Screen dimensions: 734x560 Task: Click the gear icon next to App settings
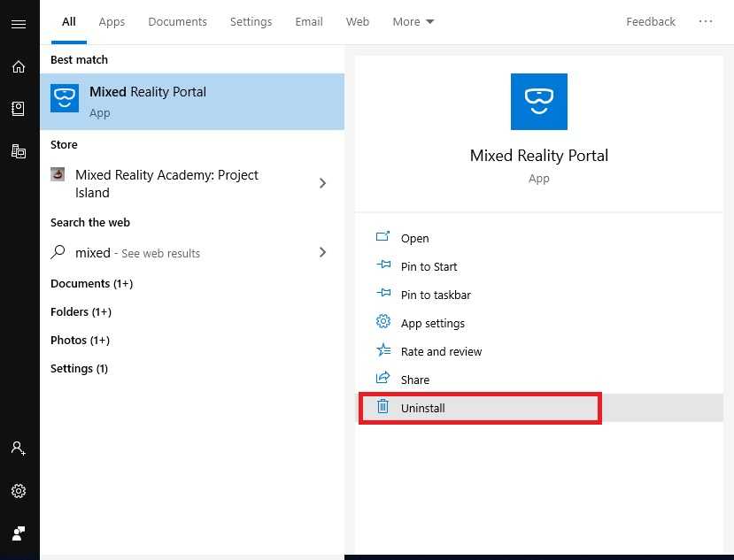382,321
